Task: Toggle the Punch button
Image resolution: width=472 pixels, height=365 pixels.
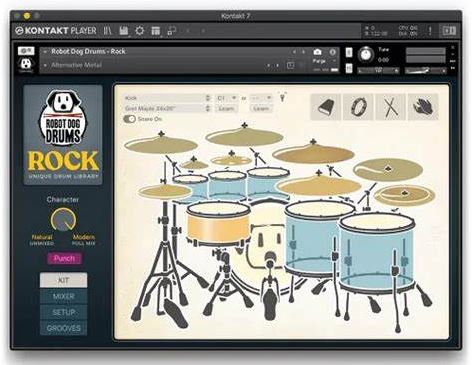Action: [x=64, y=258]
